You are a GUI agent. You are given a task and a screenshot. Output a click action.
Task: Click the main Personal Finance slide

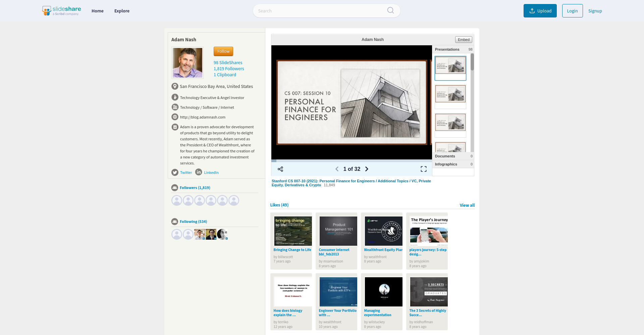[x=352, y=102]
